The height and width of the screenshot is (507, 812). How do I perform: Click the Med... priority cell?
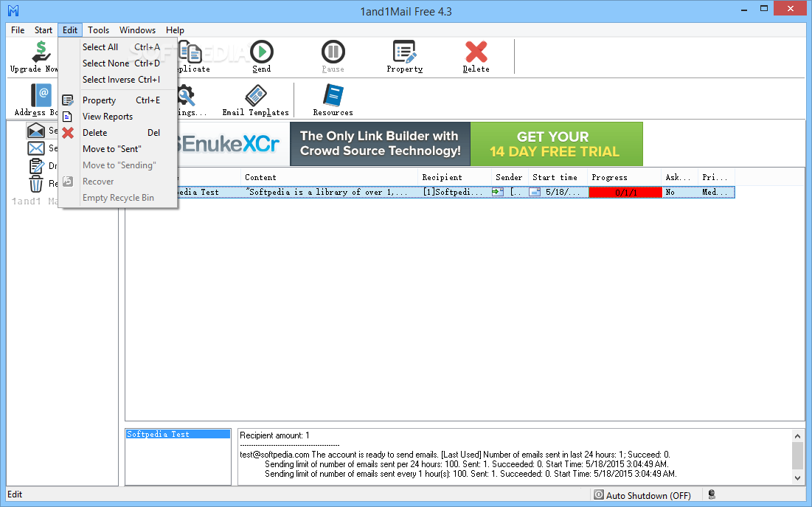click(716, 192)
